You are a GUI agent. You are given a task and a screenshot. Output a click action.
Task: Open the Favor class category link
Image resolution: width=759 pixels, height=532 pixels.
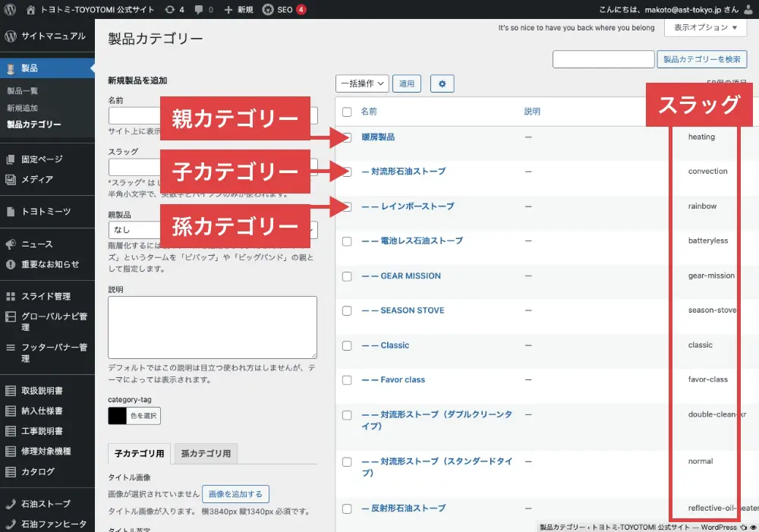point(393,380)
